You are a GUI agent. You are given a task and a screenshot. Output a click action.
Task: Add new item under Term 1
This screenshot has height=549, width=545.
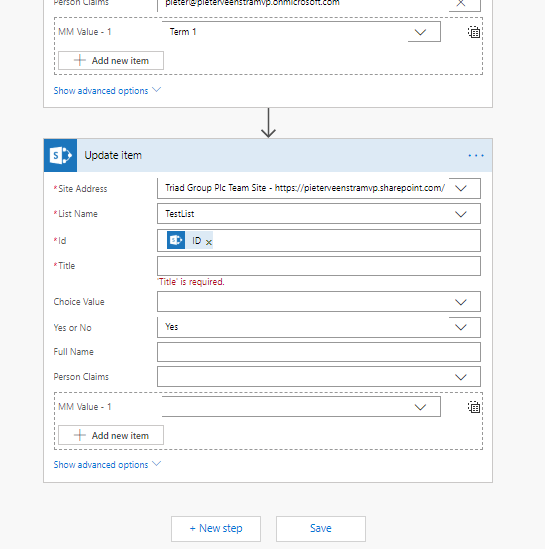pos(111,61)
